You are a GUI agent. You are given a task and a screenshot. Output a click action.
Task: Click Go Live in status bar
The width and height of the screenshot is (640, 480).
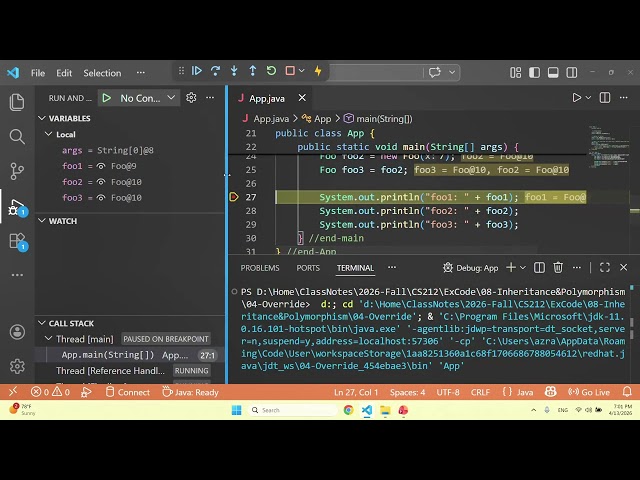tap(589, 392)
